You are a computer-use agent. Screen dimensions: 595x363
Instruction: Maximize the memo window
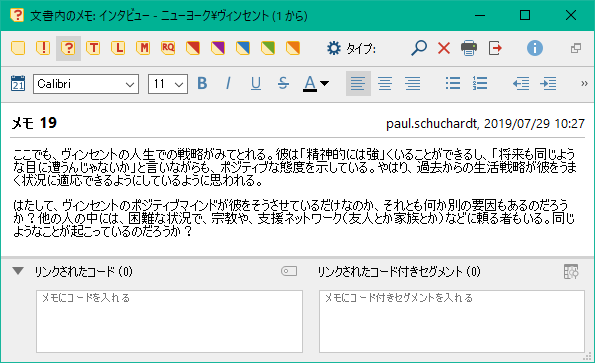(525, 16)
